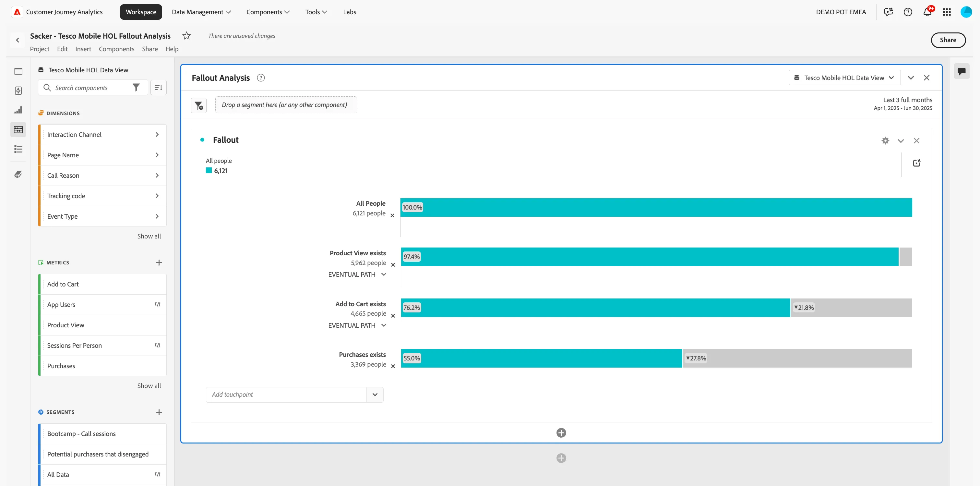Screen dimensions: 980x486
Task: Open the Tesco Mobile HOL Data View dropdown
Action: [844, 78]
